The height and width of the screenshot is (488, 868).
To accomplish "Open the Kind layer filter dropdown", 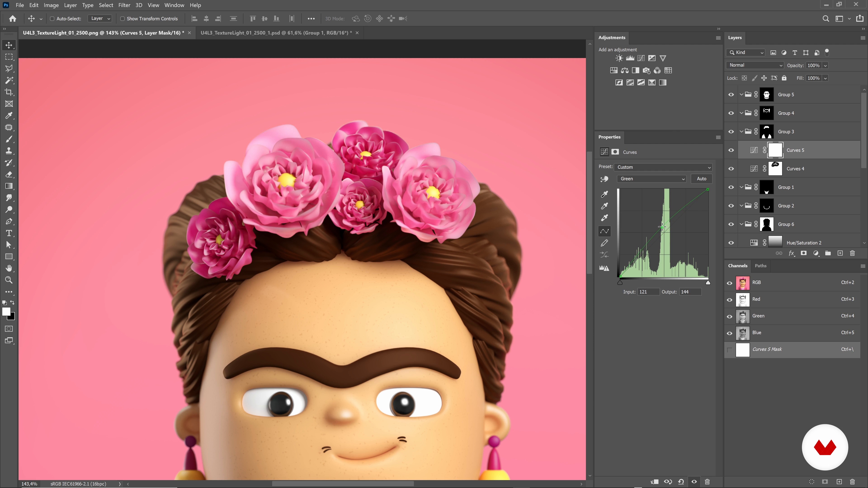I will tap(746, 53).
